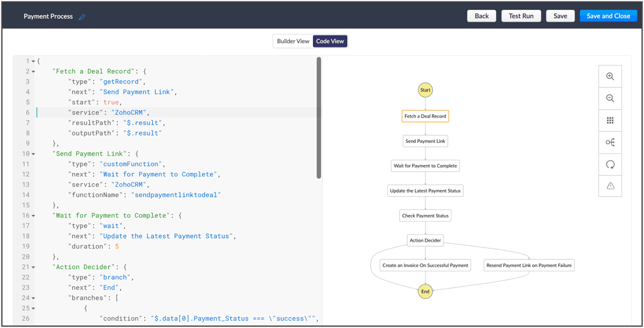This screenshot has height=328, width=644.
Task: Click "Send Payment Link" value on line 4
Action: [137, 92]
